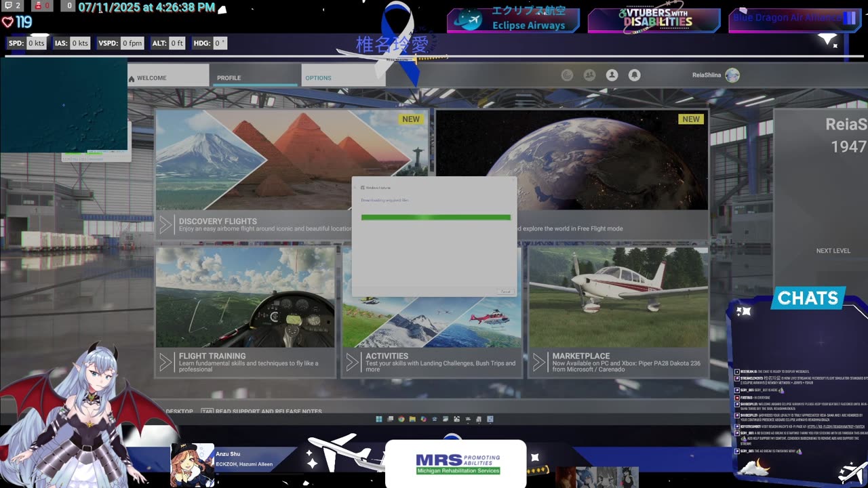The height and width of the screenshot is (488, 868).
Task: Open the World Map Earth tile
Action: (x=572, y=160)
